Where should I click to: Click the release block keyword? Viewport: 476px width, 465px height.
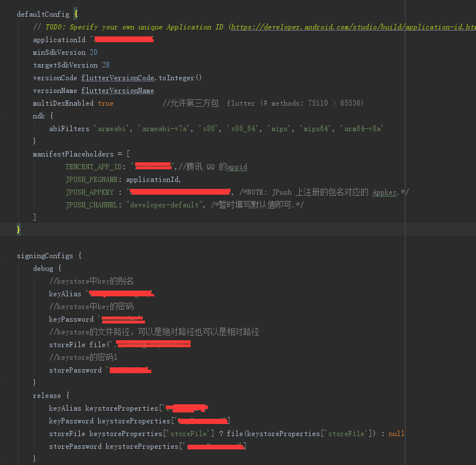click(x=47, y=396)
